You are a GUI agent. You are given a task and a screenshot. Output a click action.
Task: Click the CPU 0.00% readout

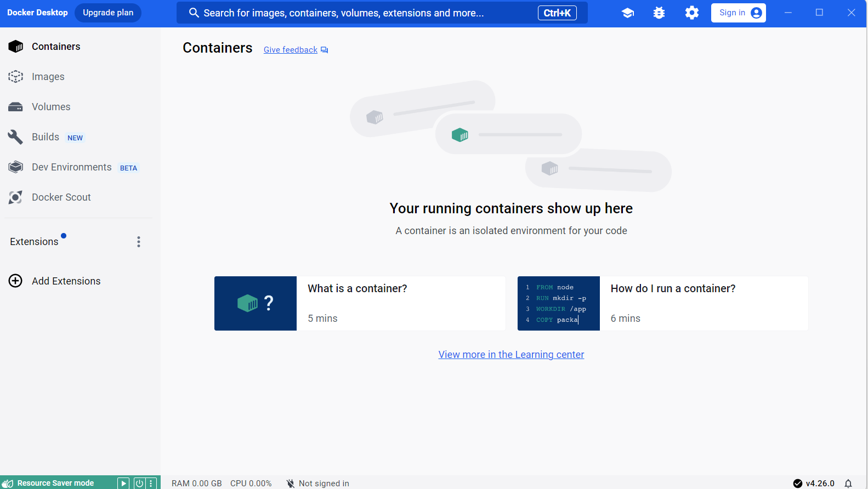(x=251, y=484)
